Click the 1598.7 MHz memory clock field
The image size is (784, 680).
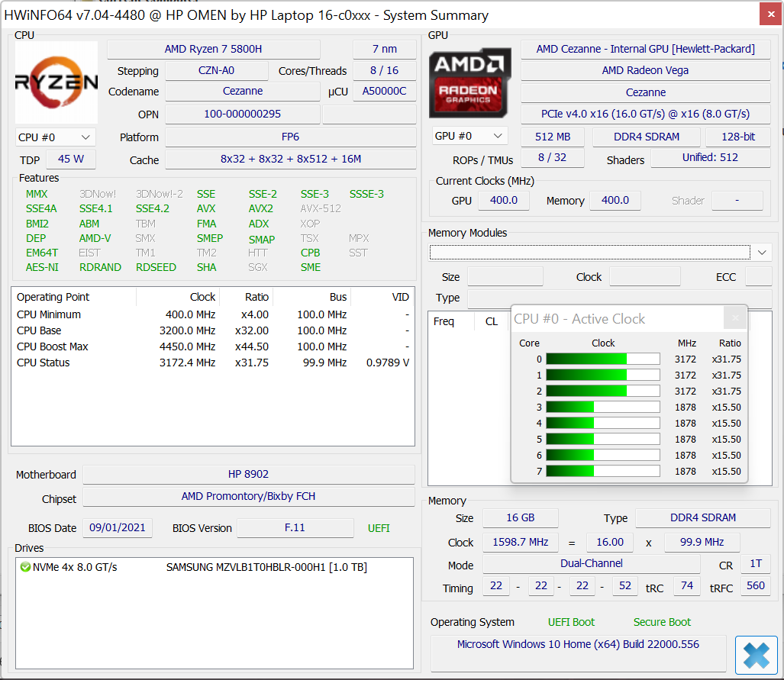pyautogui.click(x=521, y=542)
